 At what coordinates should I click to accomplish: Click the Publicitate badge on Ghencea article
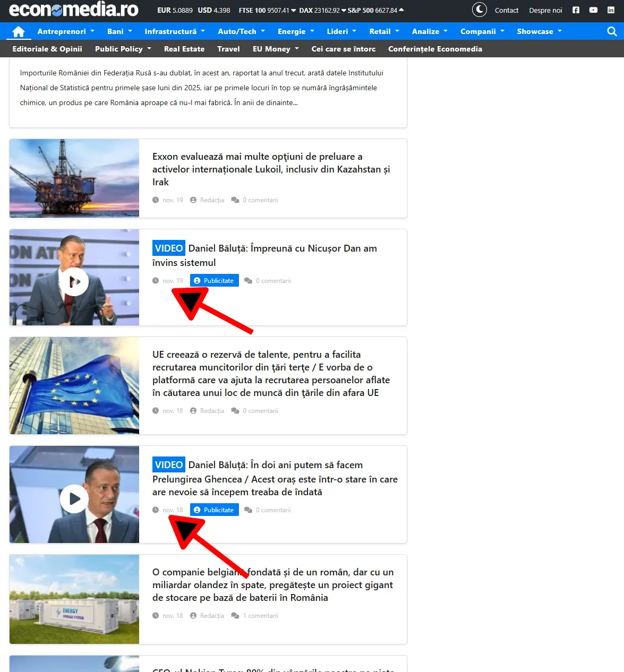pos(215,510)
